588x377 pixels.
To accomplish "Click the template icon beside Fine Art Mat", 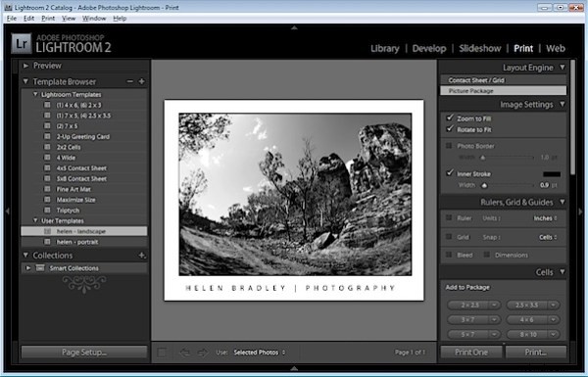I will (x=47, y=189).
